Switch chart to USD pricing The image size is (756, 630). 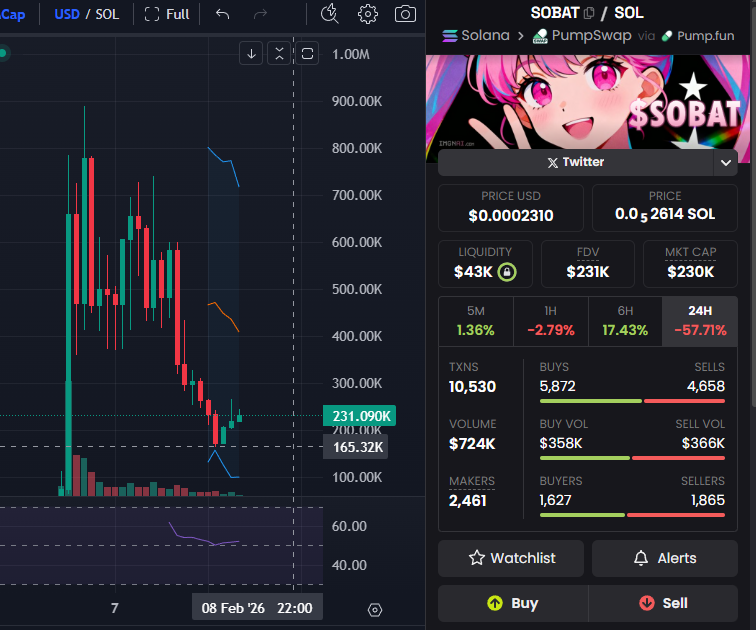point(67,14)
